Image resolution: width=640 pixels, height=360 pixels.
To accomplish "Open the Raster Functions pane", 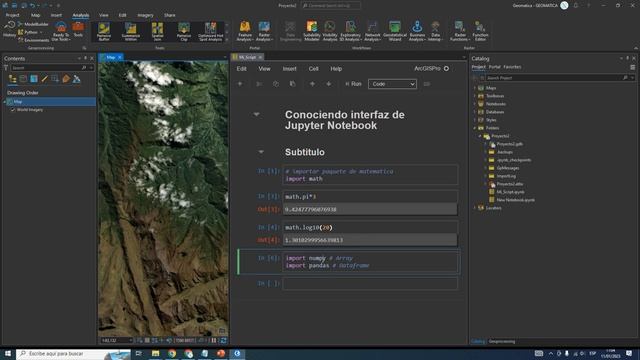I will (x=460, y=31).
